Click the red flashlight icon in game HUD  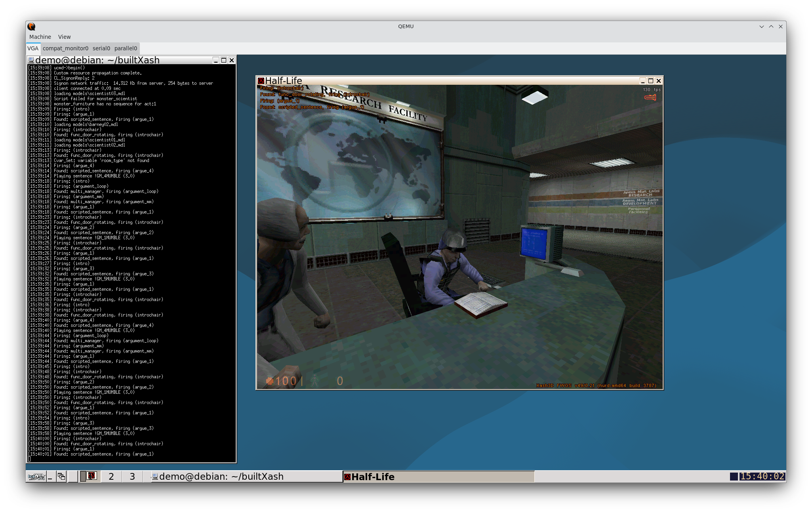tap(650, 97)
